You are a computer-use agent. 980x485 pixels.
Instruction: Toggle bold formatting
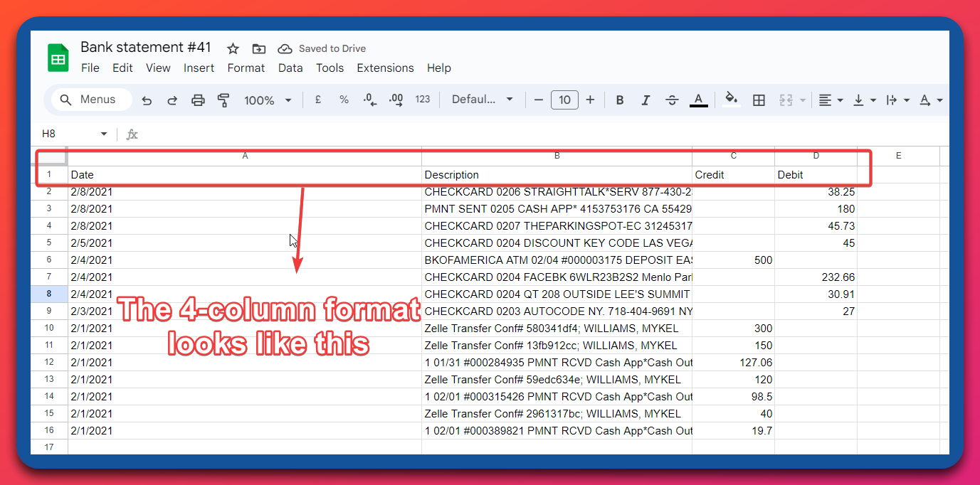[619, 100]
